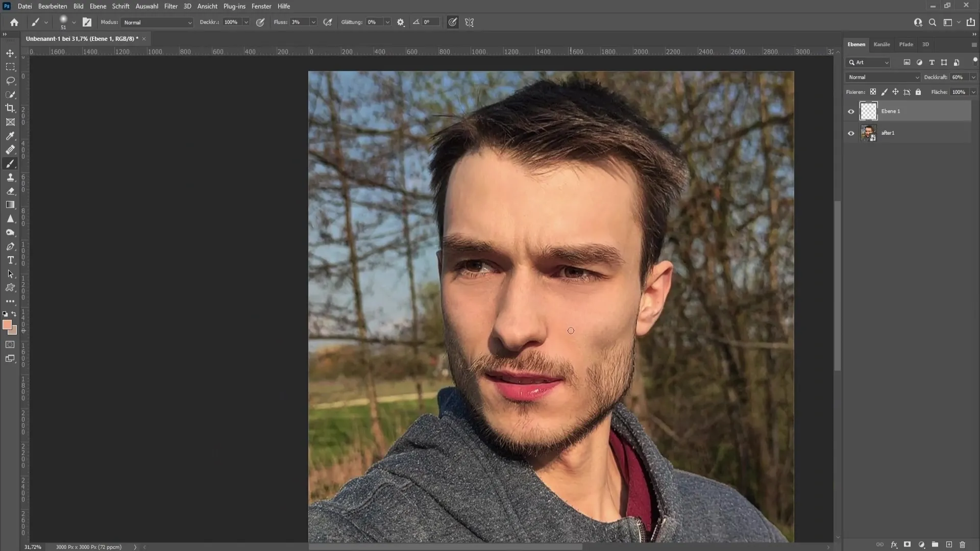Select the Lasso tool
980x551 pixels.
(10, 80)
